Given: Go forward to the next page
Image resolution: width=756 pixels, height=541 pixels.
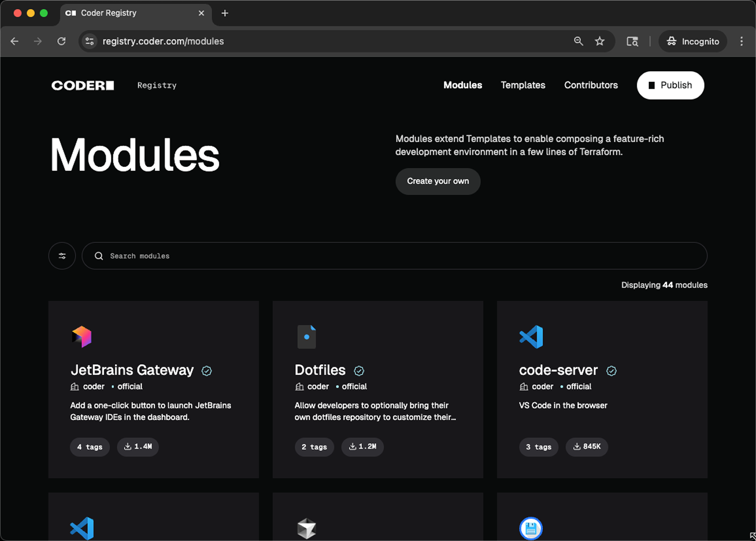Looking at the screenshot, I should [x=38, y=41].
